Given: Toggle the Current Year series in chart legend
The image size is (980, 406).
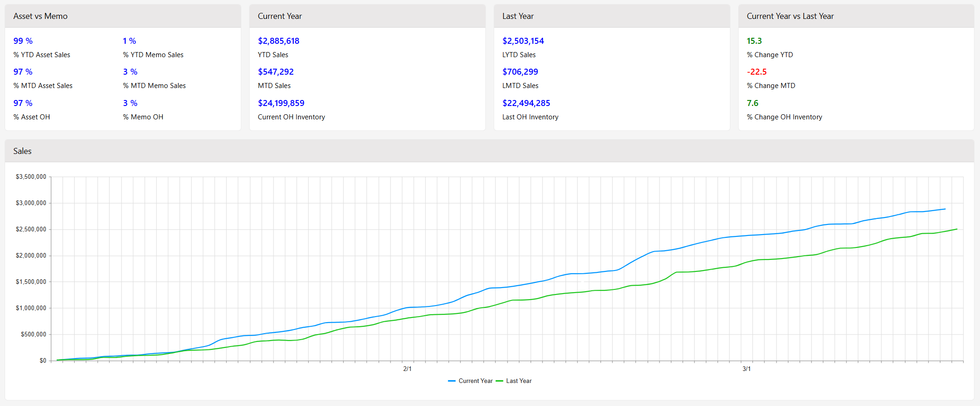Looking at the screenshot, I should 475,381.
